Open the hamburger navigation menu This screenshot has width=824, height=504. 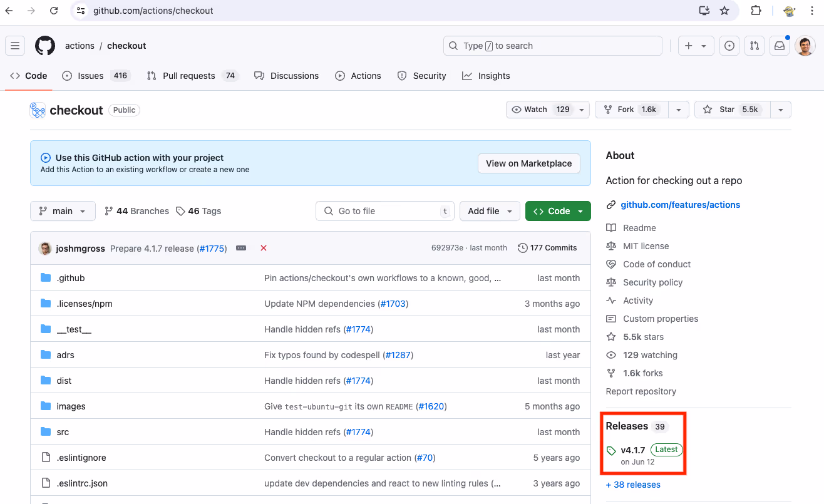[x=15, y=46]
